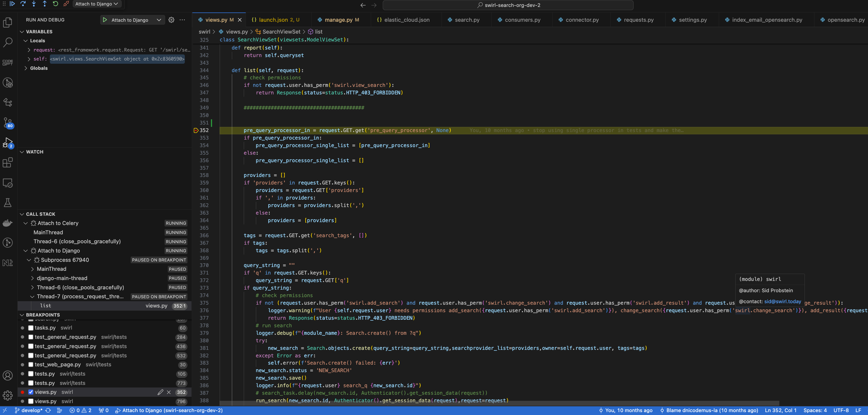Open the Docker view in activity bar

point(8,223)
